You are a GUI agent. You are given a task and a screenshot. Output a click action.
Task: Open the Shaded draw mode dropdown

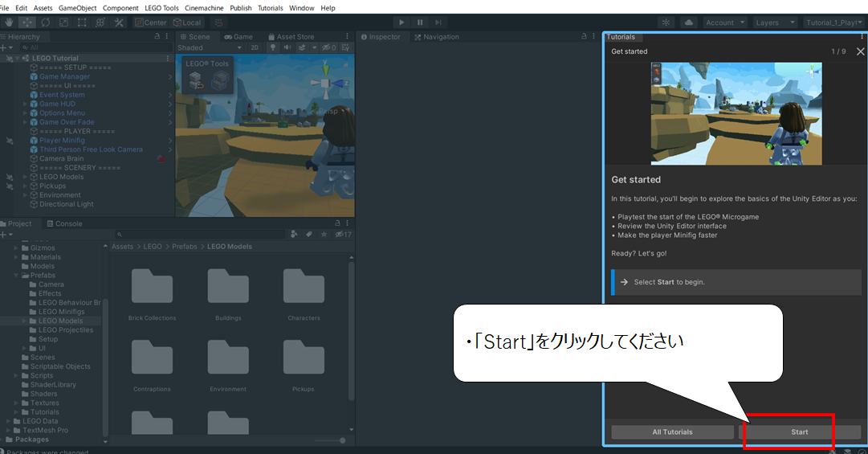210,47
